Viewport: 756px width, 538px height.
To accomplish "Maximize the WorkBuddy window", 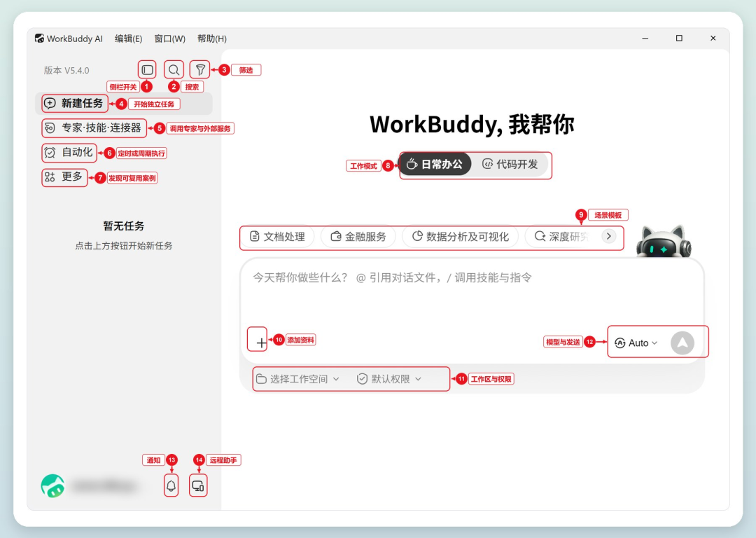I will [679, 38].
